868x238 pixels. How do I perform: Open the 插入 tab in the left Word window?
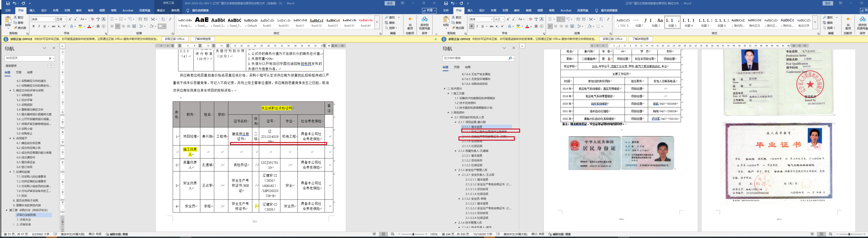coord(32,10)
